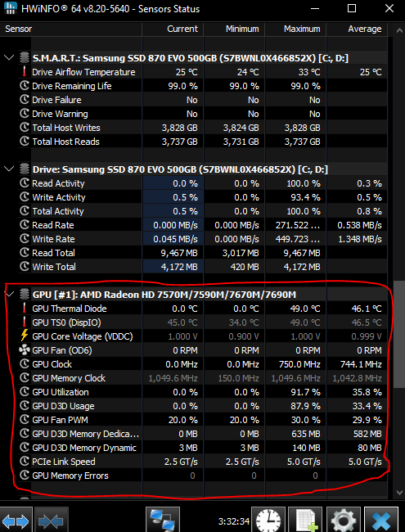The height and width of the screenshot is (532, 405).
Task: Select the Read Total row
Action: [203, 253]
